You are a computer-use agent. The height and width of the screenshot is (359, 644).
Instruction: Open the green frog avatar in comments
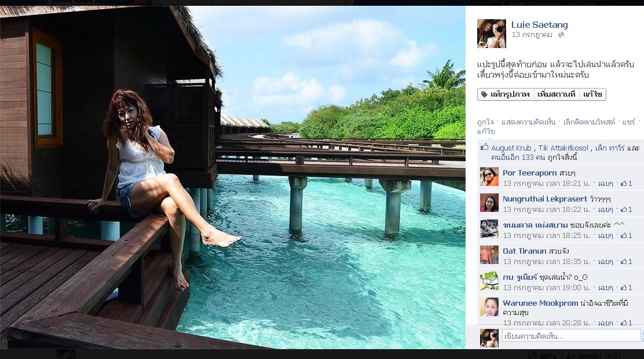click(489, 281)
